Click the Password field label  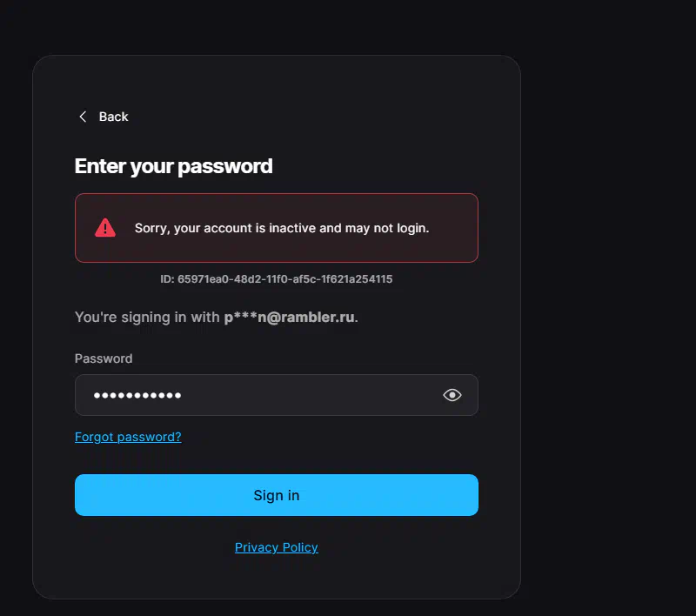104,358
